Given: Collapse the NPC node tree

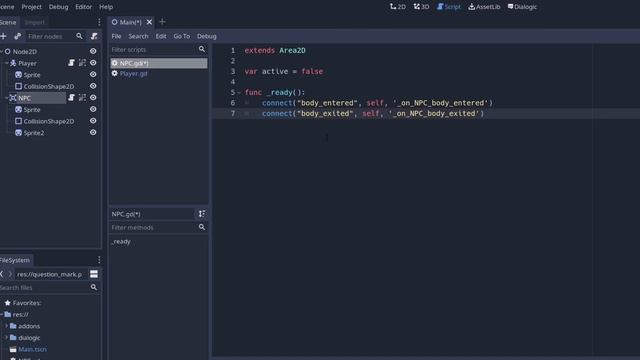Looking at the screenshot, I should (x=6, y=98).
